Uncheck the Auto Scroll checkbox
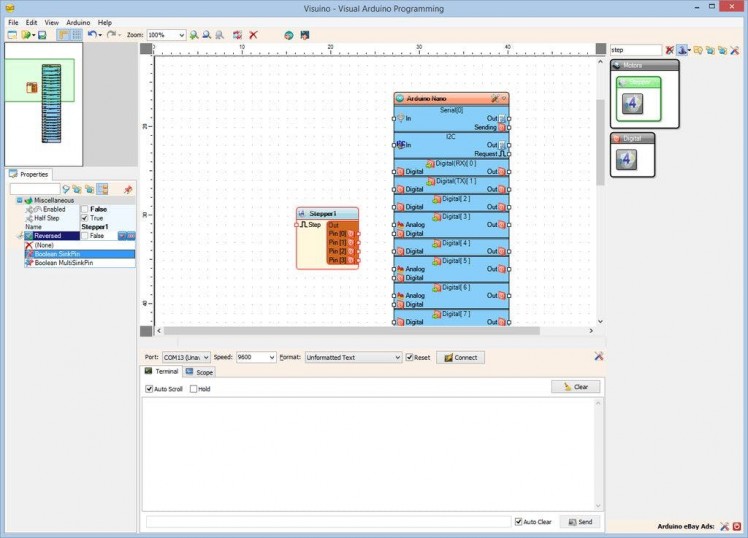Screen dimensions: 748x538 pos(150,388)
